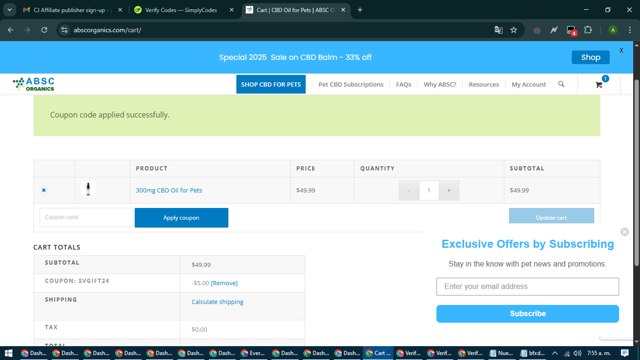Close the Verify Codes SimplyCodes tab
The image size is (640, 360).
point(231,10)
